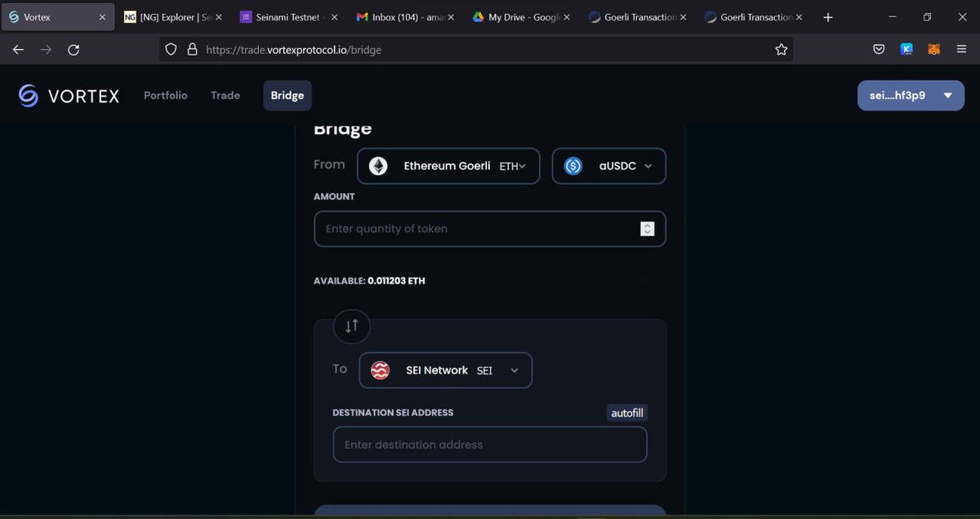This screenshot has width=980, height=519.
Task: Click the SEI Network logo icon
Action: point(380,370)
